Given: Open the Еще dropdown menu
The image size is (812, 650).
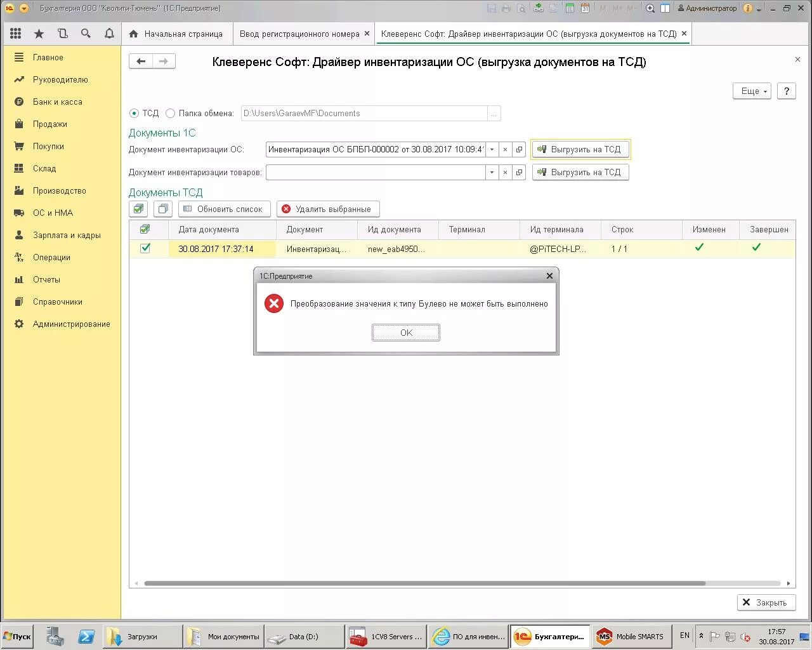Looking at the screenshot, I should [x=752, y=91].
